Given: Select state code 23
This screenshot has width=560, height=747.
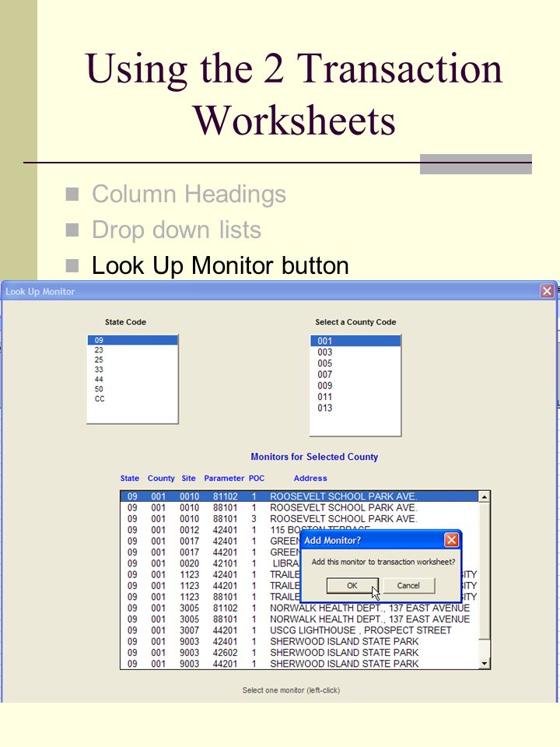Looking at the screenshot, I should pyautogui.click(x=132, y=350).
